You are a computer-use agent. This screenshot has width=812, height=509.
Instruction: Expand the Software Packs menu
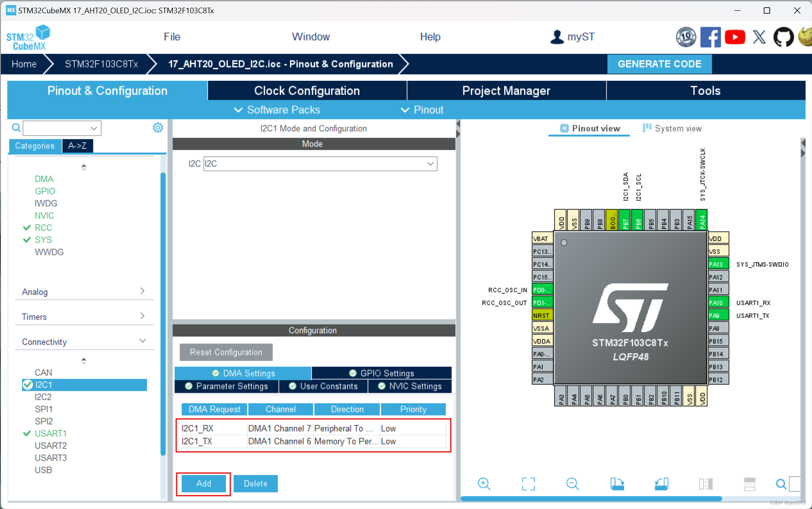coord(277,110)
